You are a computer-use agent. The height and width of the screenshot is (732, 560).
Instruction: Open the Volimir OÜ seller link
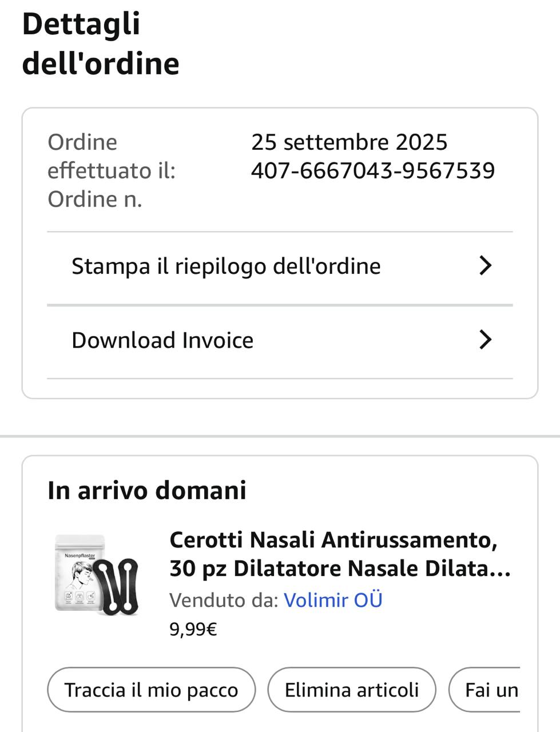333,600
